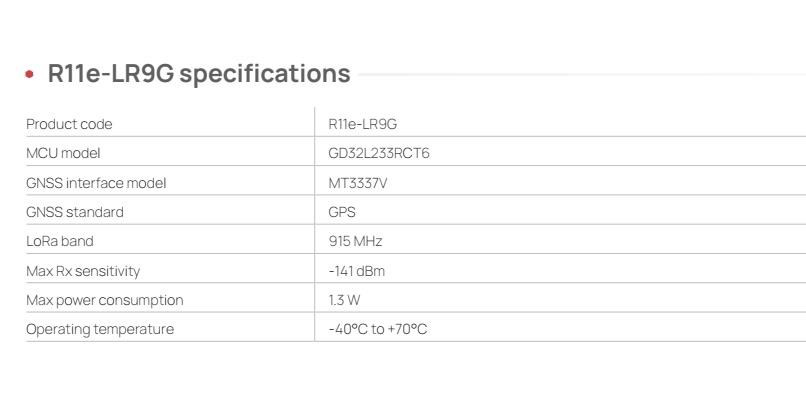The width and height of the screenshot is (806, 393).
Task: Click the R11e-LR9G product code value
Action: point(362,124)
